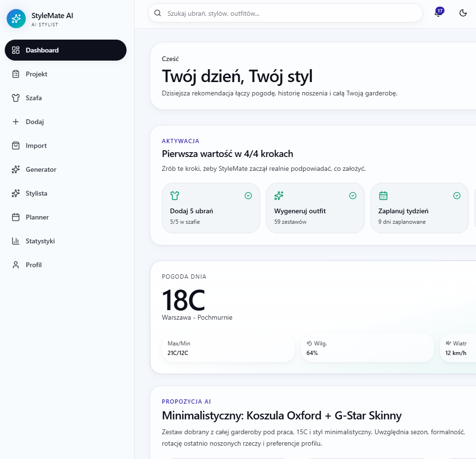Screen dimensions: 476x459
Task: Open Statystyki label in sidebar
Action: pos(40,241)
